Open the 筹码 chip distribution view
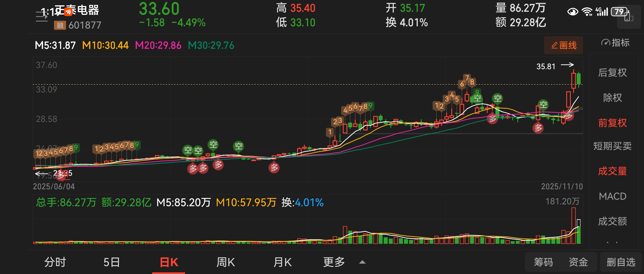644x274 pixels. point(543,262)
